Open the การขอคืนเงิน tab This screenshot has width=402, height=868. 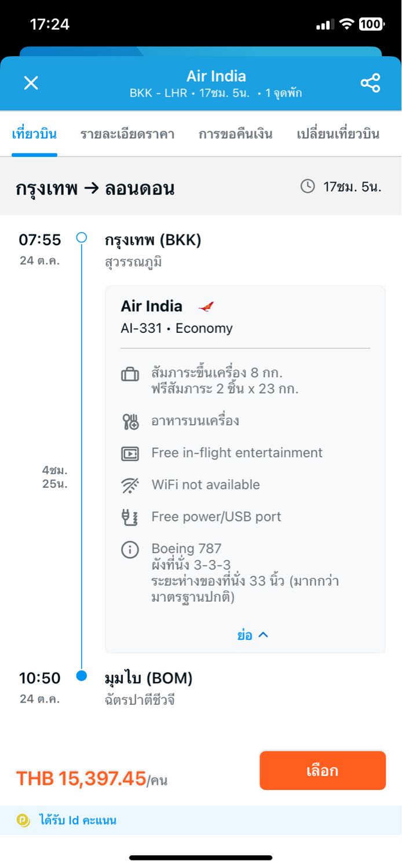click(235, 134)
